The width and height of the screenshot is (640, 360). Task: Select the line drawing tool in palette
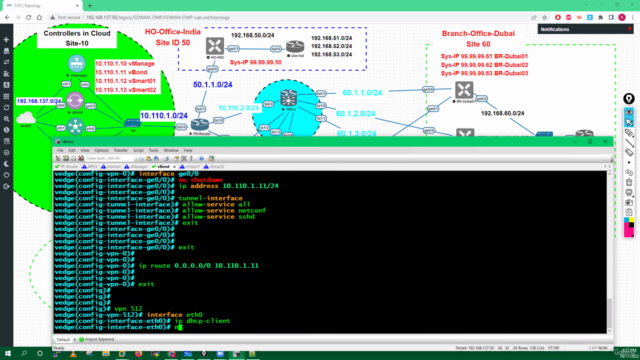(629, 142)
